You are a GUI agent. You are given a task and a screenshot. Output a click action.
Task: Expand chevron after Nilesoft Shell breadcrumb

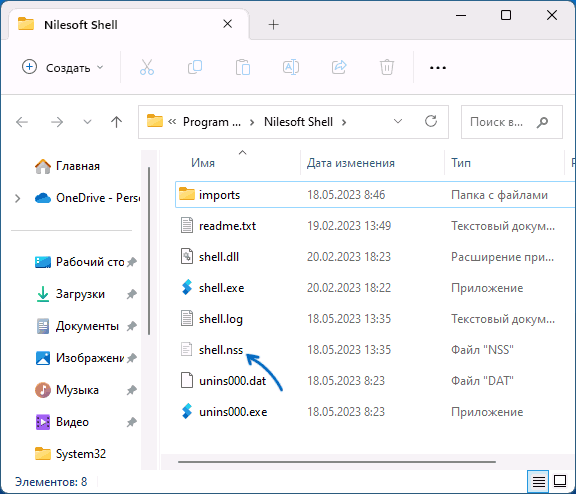(344, 122)
